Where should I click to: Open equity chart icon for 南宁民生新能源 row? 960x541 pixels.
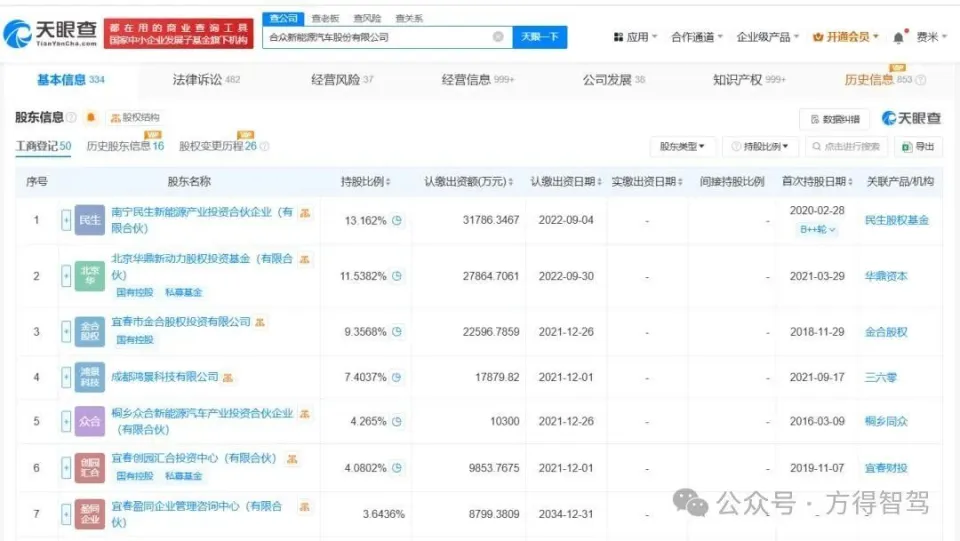click(305, 213)
